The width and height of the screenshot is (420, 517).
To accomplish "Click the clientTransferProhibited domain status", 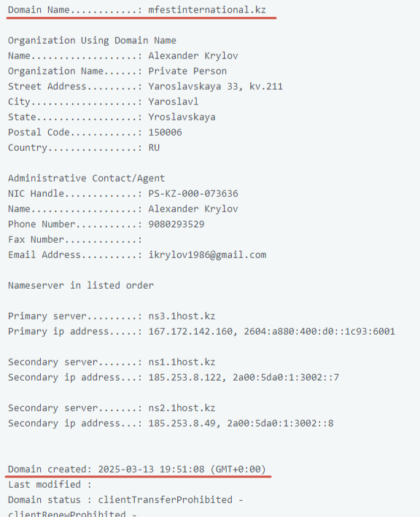I will tap(166, 499).
